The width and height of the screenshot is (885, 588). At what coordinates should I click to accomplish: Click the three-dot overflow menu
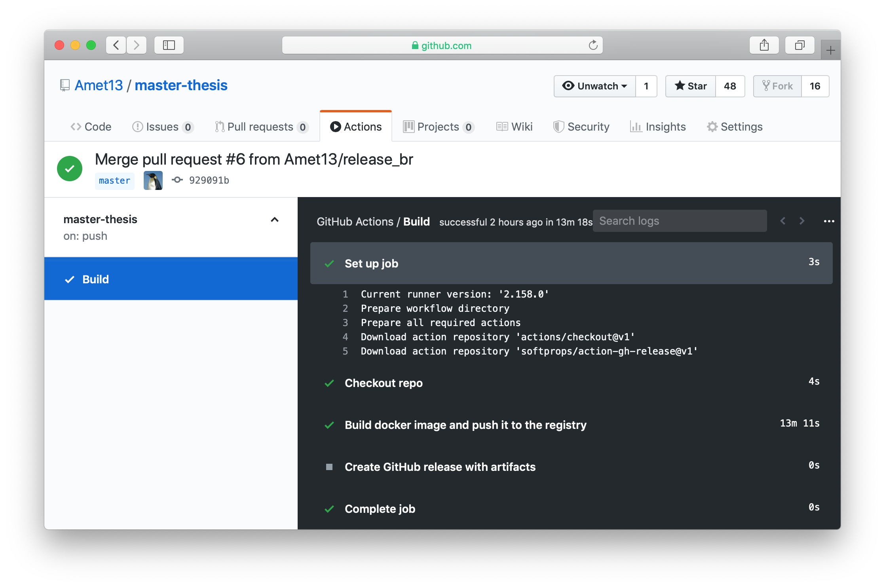pyautogui.click(x=828, y=221)
